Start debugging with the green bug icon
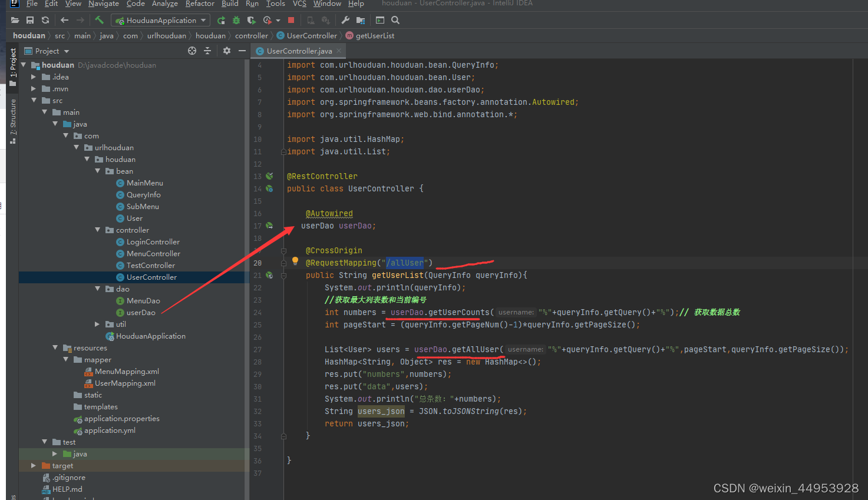The image size is (868, 500). click(x=236, y=20)
